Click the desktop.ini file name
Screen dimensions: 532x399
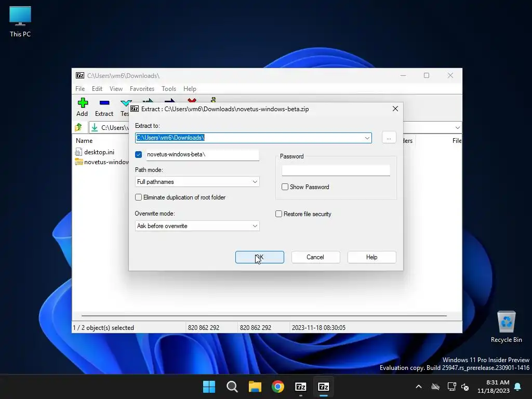(99, 152)
